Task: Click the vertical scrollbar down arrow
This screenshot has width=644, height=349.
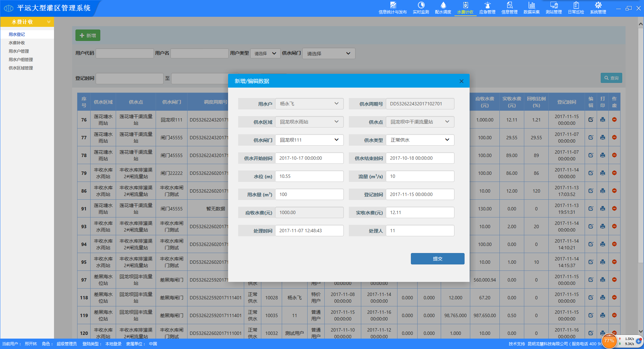Action: tap(641, 331)
